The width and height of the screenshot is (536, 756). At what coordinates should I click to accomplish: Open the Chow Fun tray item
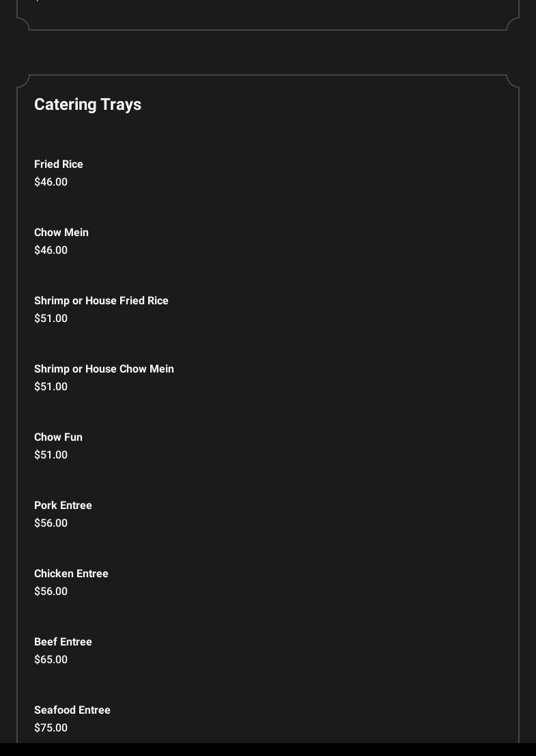(58, 437)
